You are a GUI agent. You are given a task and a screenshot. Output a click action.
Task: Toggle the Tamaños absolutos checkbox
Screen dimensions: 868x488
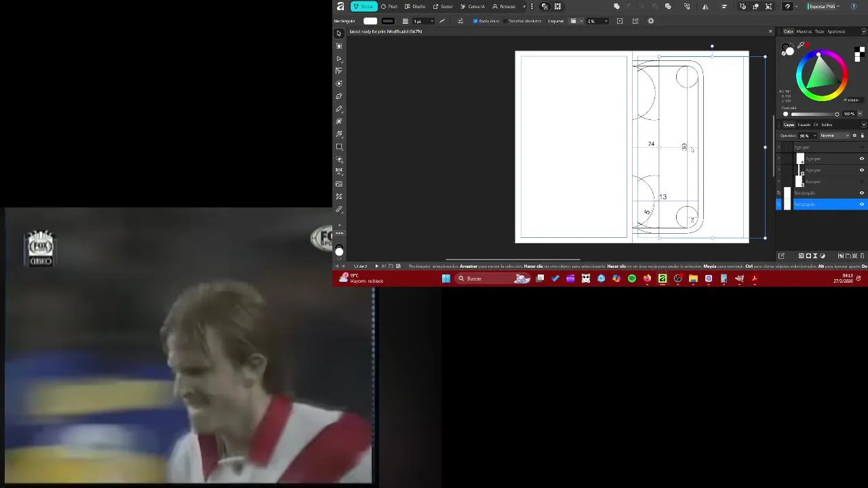coord(506,21)
